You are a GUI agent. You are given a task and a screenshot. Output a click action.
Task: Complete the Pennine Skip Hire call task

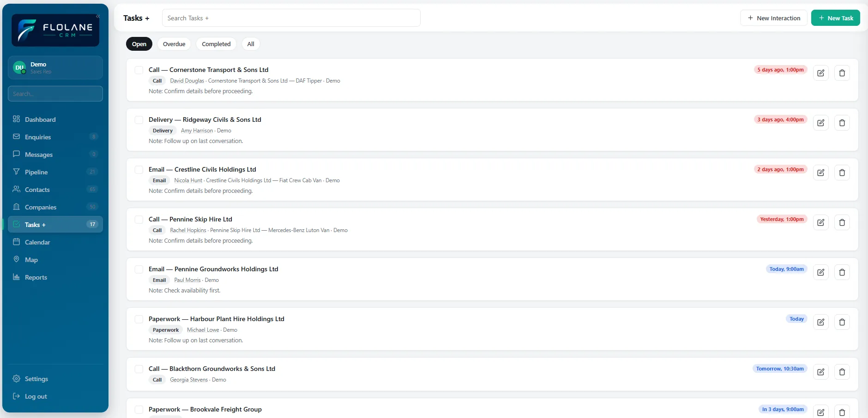[139, 220]
